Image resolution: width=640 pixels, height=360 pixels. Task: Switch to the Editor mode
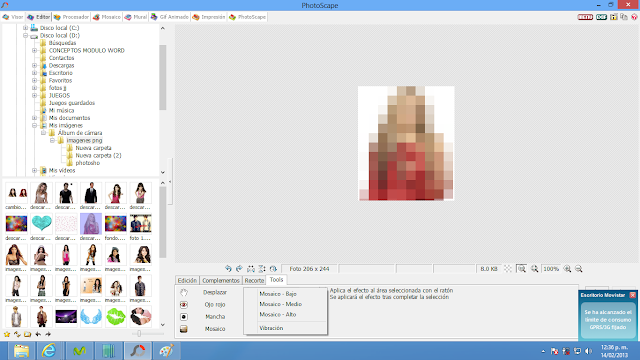tap(38, 17)
